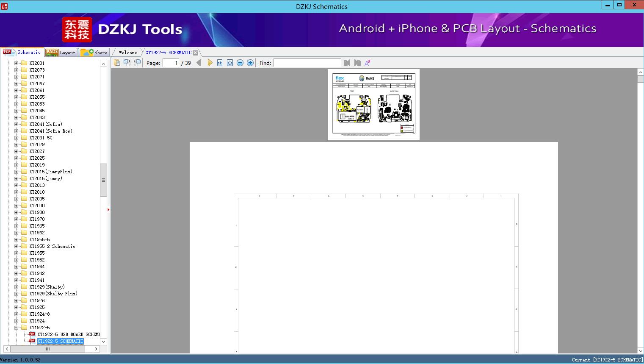The image size is (644, 364).
Task: Click the XT2029 folder icon
Action: pyautogui.click(x=24, y=144)
